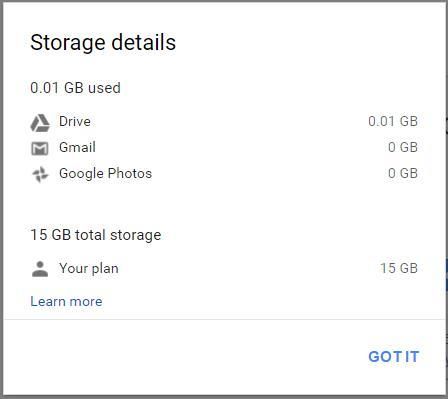448x399 pixels.
Task: Click the 15 GB total storage text
Action: coord(96,235)
